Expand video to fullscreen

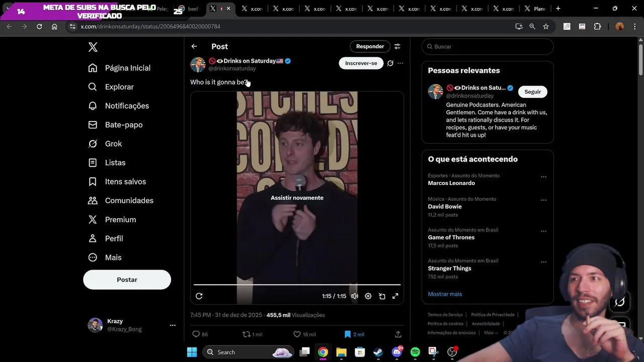pos(395,296)
